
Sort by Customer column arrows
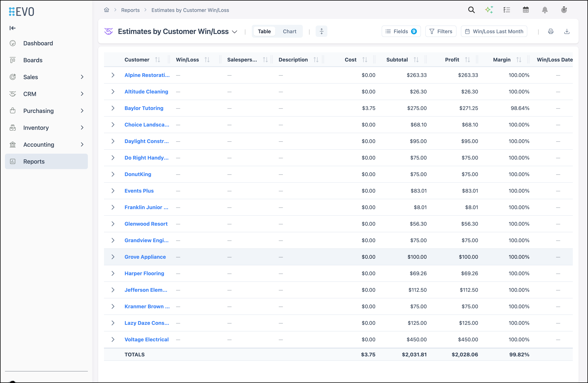pos(157,60)
